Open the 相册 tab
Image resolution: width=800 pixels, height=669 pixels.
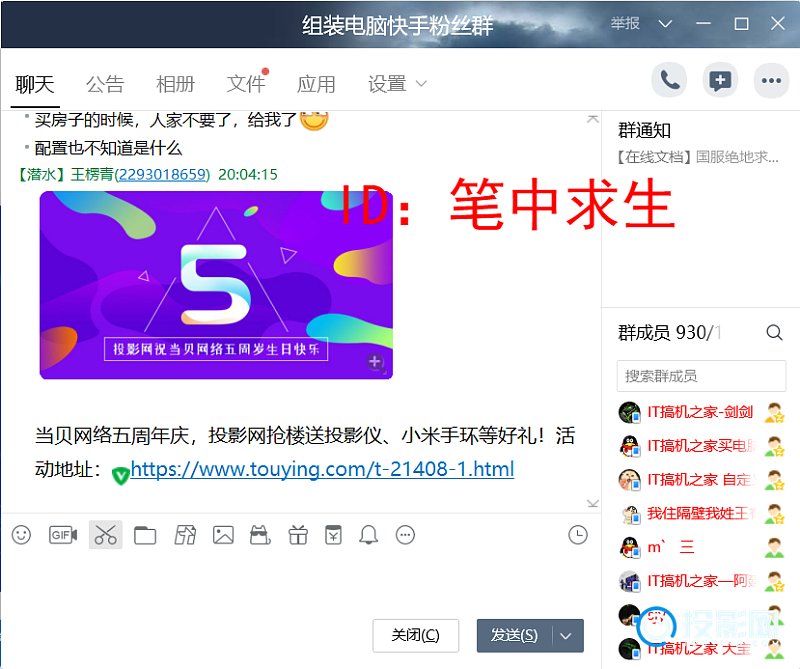tap(176, 84)
